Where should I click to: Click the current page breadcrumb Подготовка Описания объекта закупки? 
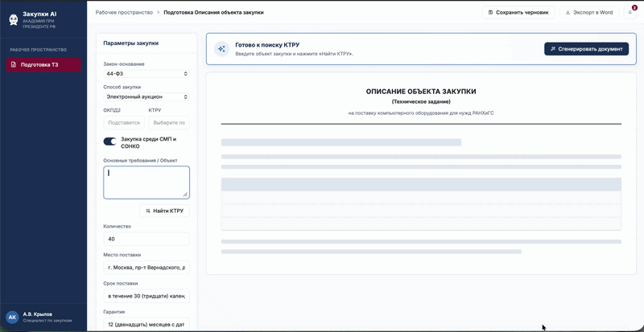(x=213, y=12)
